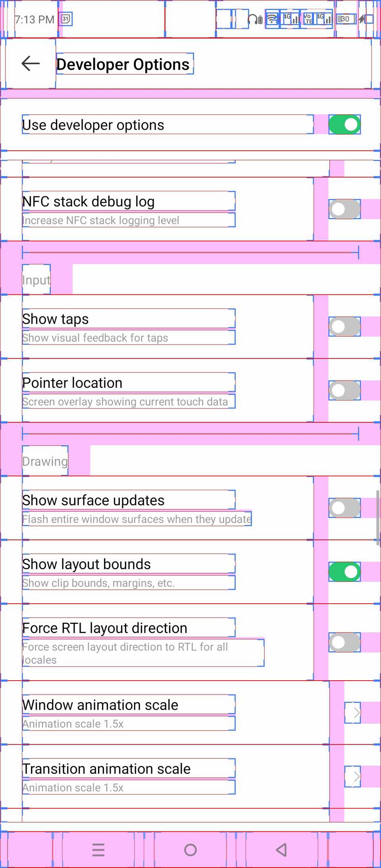Enable Show surface updates flashing
Viewport: 381px width, 868px height.
pyautogui.click(x=344, y=508)
